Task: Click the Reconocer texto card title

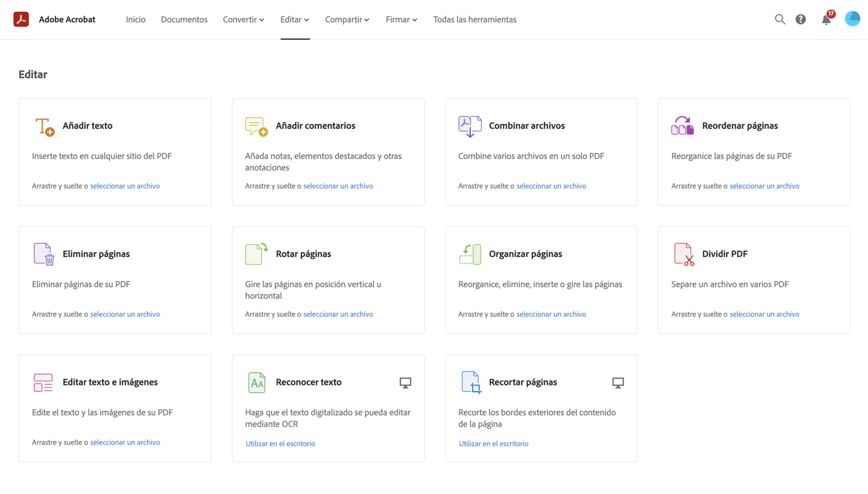Action: coord(309,382)
